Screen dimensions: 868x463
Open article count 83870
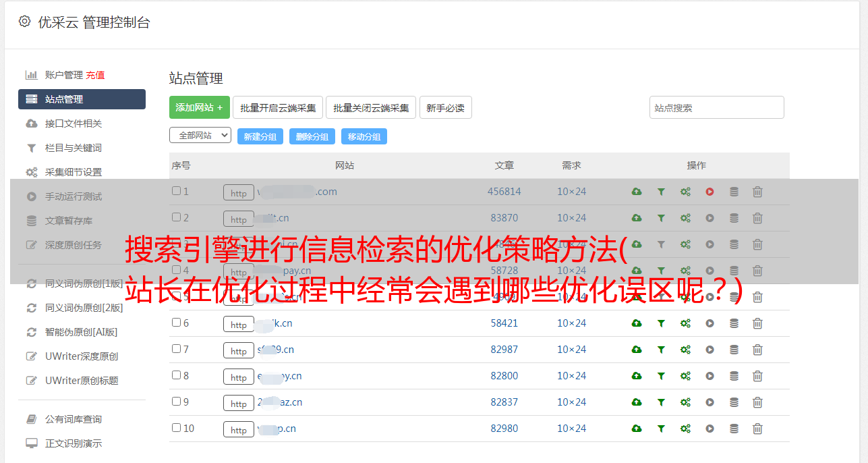pyautogui.click(x=504, y=218)
